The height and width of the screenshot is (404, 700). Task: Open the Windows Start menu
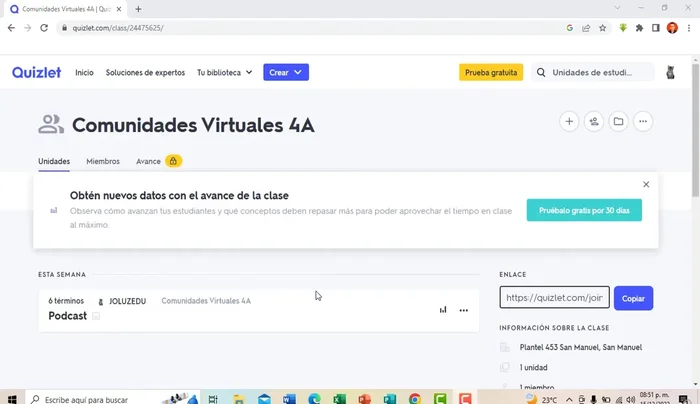12,399
